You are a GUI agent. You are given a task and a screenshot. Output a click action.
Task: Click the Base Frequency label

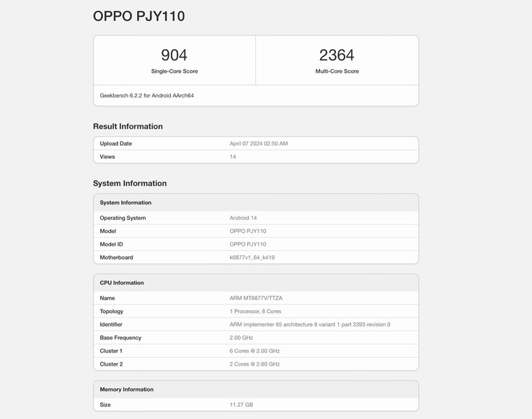(x=120, y=338)
